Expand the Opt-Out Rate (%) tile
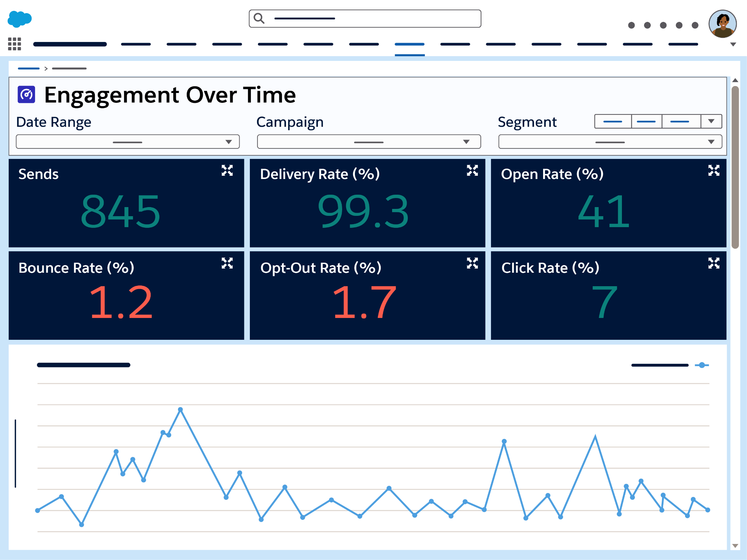Screen dimensions: 747x560 (472, 263)
